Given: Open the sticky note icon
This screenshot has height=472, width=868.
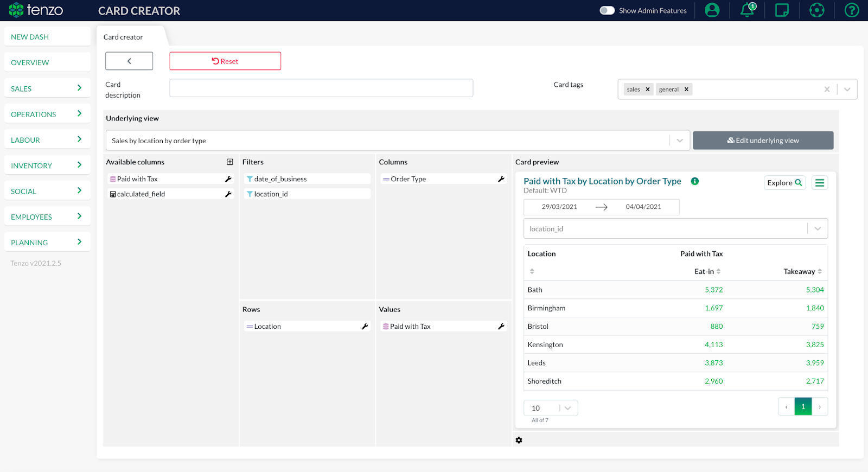Looking at the screenshot, I should (x=782, y=10).
